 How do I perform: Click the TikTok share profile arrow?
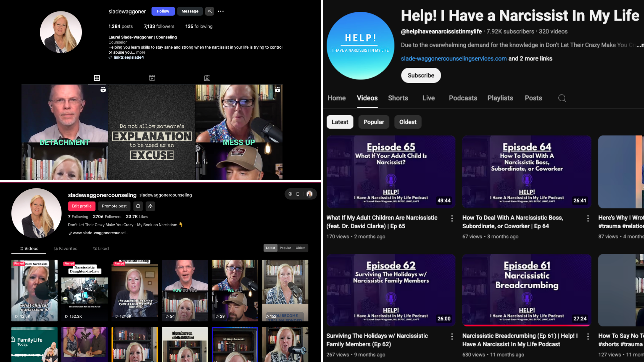click(x=150, y=206)
